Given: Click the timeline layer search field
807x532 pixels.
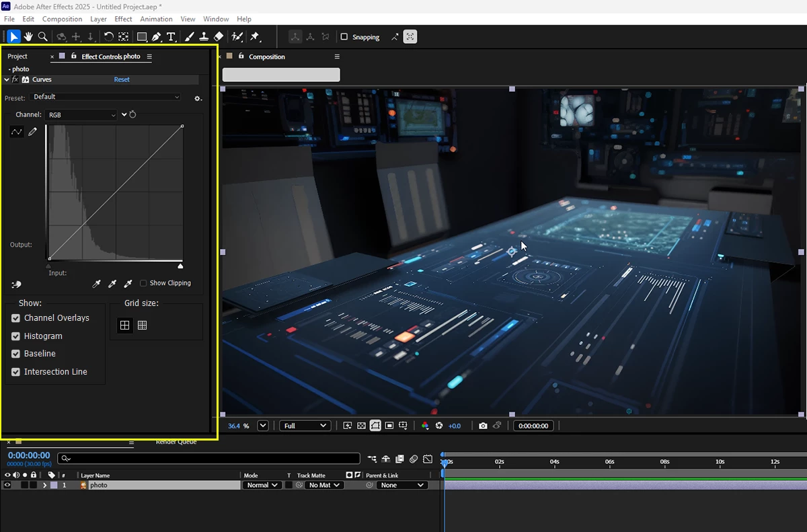Looking at the screenshot, I should (x=208, y=458).
